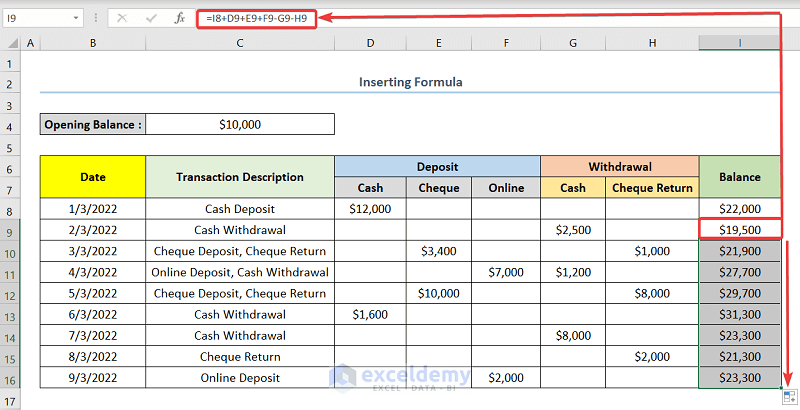The image size is (800, 410).
Task: Select the $2,000 online deposit cell in row 16
Action: pyautogui.click(x=506, y=378)
